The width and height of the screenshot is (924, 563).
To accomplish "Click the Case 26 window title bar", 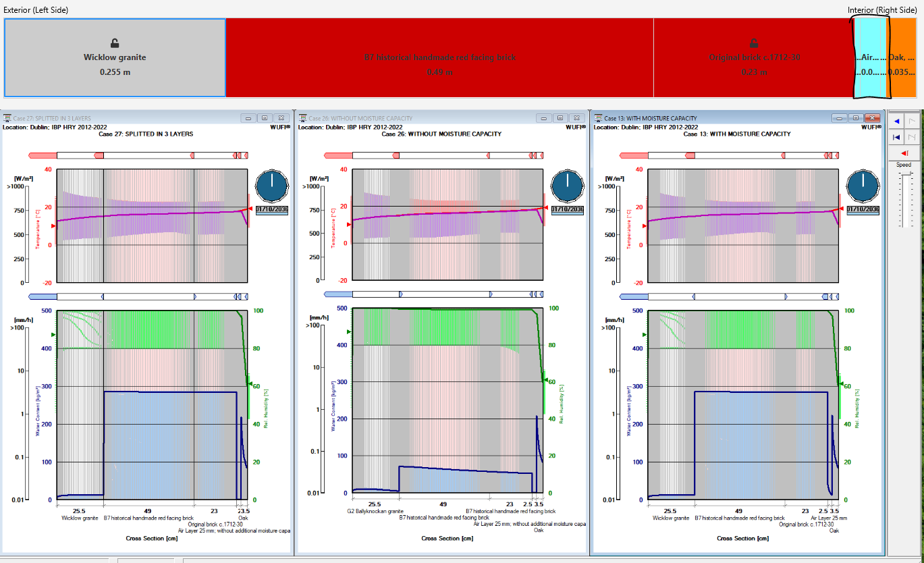I will 441,118.
